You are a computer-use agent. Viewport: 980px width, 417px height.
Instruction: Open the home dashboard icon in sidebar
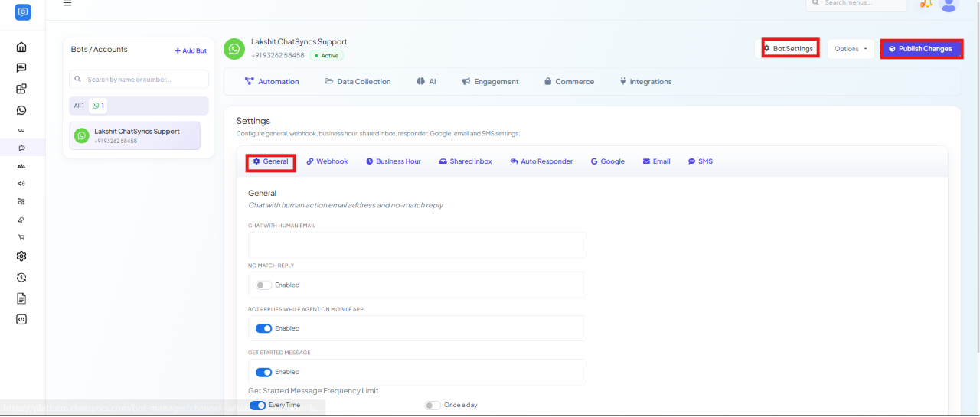[x=21, y=47]
